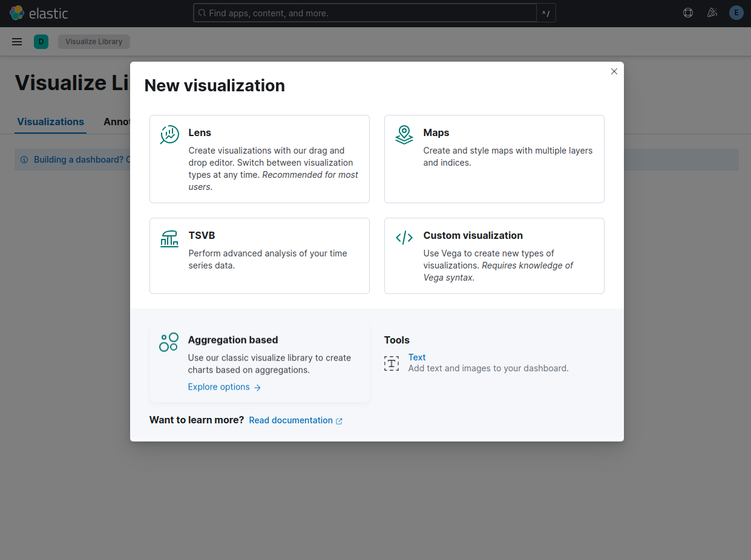
Task: Open the user avatar E menu
Action: (736, 13)
